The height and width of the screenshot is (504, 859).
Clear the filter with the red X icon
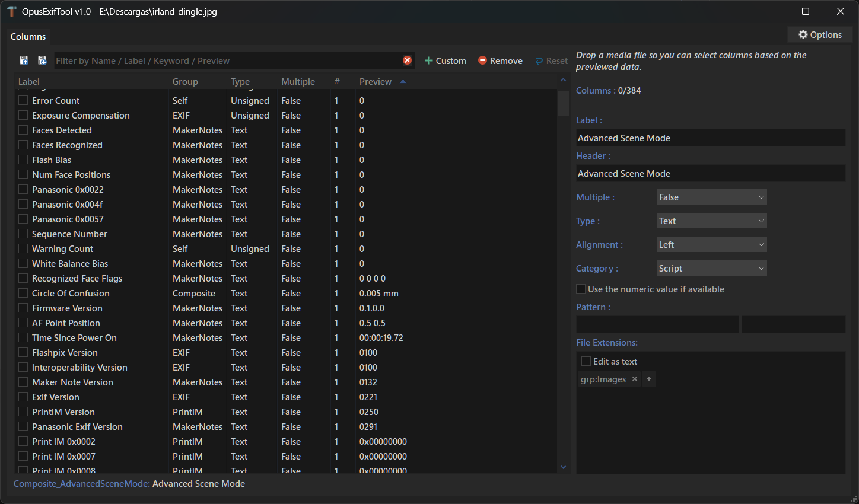pyautogui.click(x=407, y=60)
